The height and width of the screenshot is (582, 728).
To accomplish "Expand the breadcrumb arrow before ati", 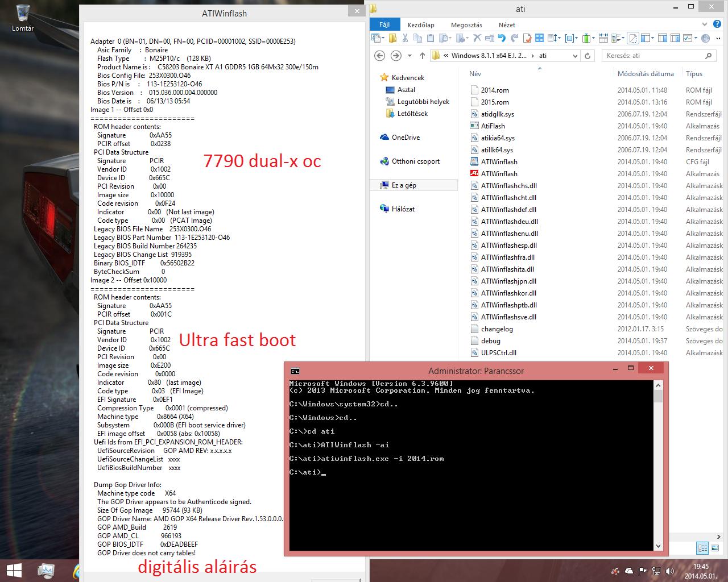I will pos(533,56).
